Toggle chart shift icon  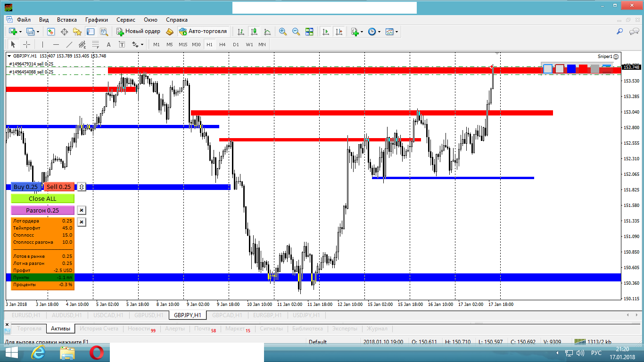(x=339, y=32)
